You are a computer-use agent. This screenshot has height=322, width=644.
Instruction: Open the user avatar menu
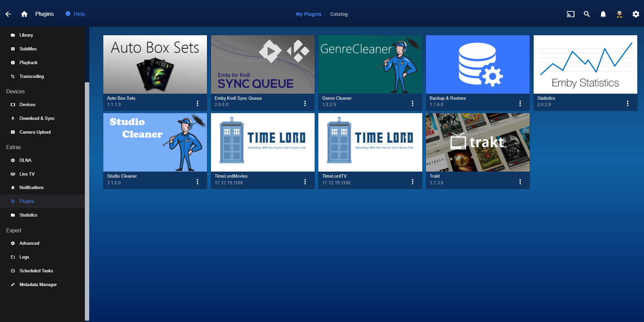click(x=620, y=14)
